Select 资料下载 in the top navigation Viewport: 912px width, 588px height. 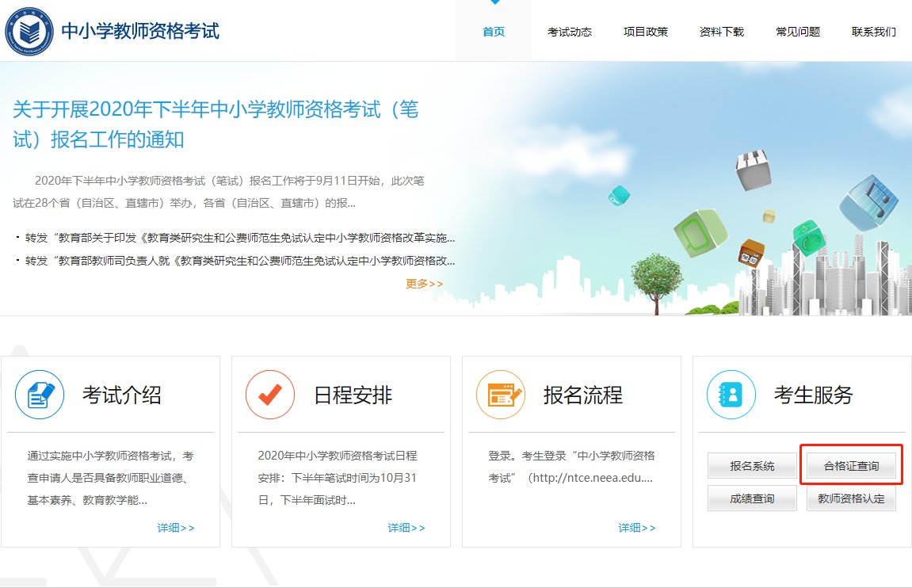tap(721, 32)
